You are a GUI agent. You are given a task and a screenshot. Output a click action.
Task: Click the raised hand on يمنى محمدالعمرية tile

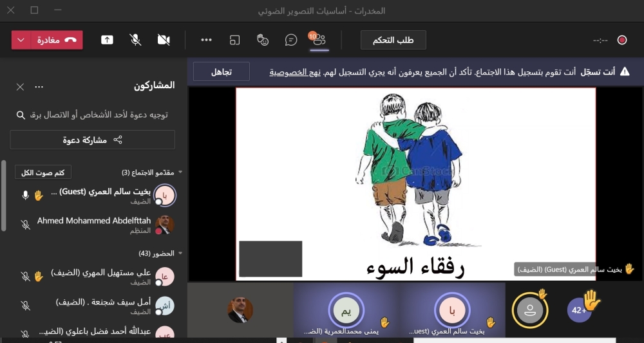[385, 322]
